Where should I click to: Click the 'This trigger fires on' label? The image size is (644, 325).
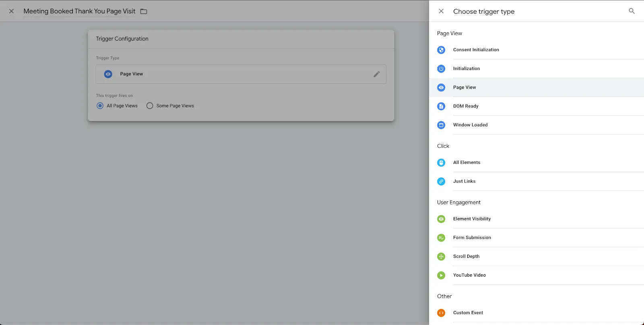pyautogui.click(x=114, y=96)
